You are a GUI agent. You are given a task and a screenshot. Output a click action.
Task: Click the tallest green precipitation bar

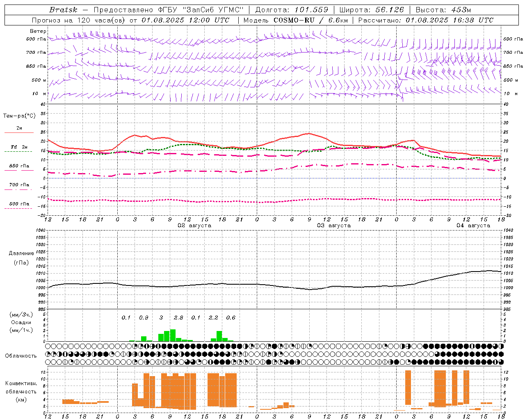[x=173, y=335]
